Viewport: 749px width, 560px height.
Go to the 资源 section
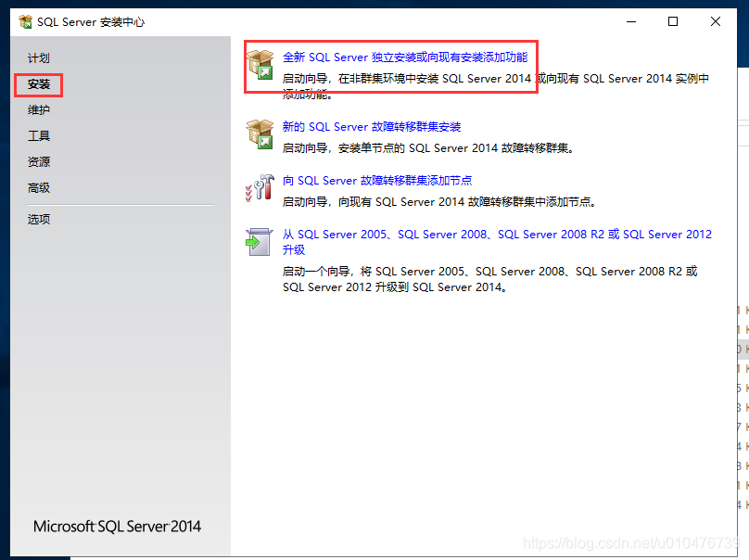[x=39, y=162]
